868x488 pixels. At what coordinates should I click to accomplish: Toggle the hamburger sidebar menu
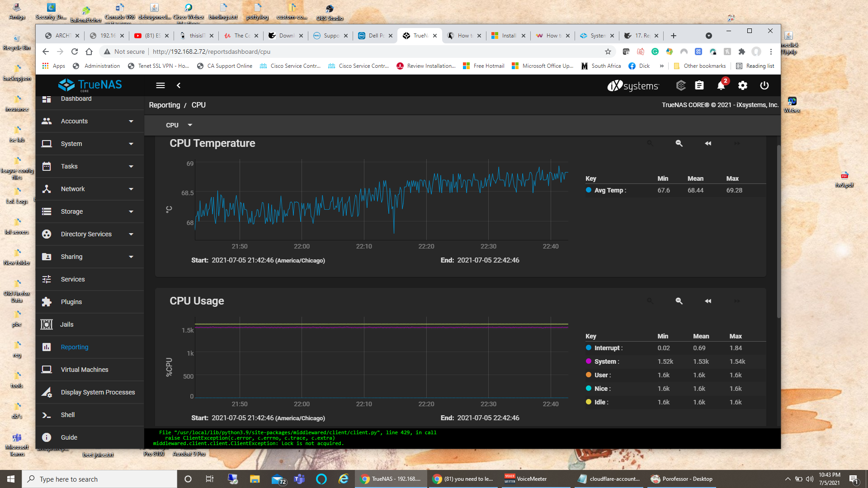tap(160, 85)
